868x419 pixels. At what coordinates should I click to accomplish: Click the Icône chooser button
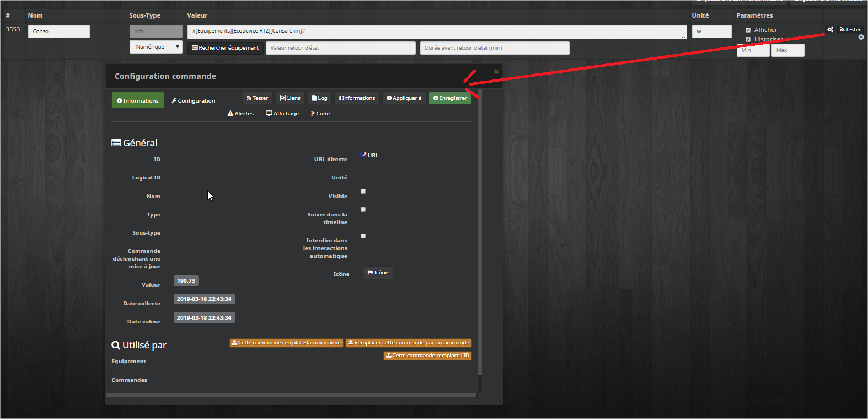(x=378, y=273)
